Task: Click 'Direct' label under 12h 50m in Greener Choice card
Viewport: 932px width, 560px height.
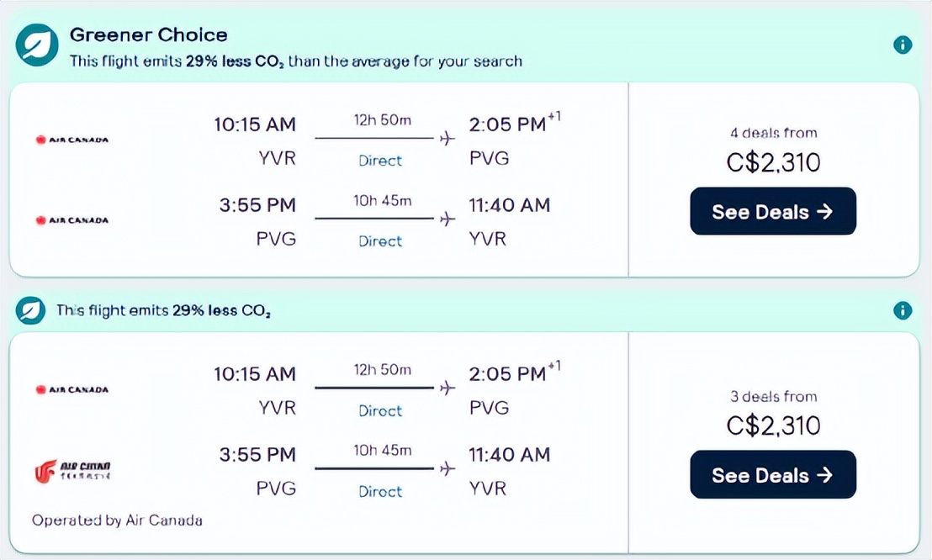Action: (x=380, y=160)
